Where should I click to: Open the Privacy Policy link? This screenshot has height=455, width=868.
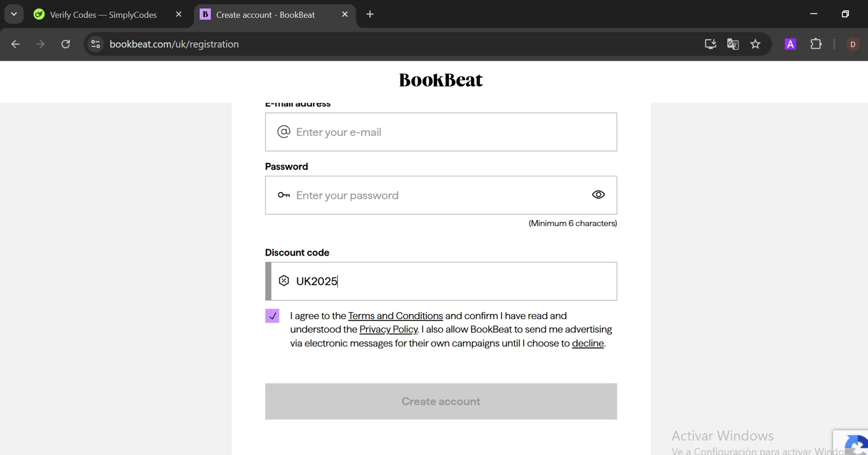pos(388,330)
